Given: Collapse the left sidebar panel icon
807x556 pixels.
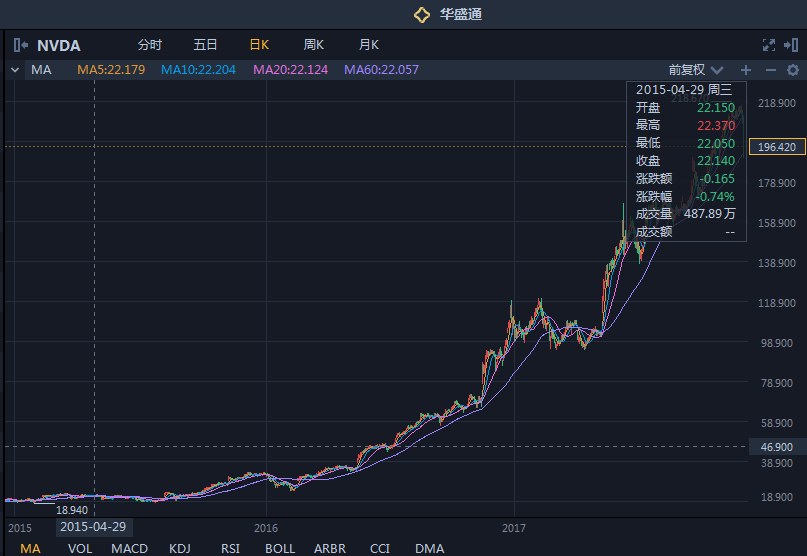Looking at the screenshot, I should point(21,45).
